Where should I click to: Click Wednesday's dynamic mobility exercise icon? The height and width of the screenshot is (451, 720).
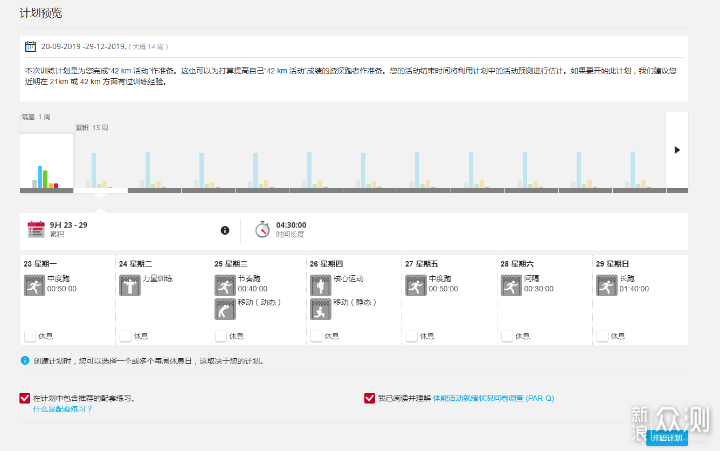224,309
